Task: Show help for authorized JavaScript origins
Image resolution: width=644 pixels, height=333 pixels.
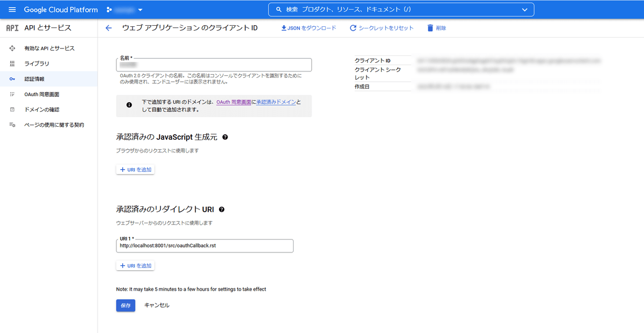Action: 225,137
